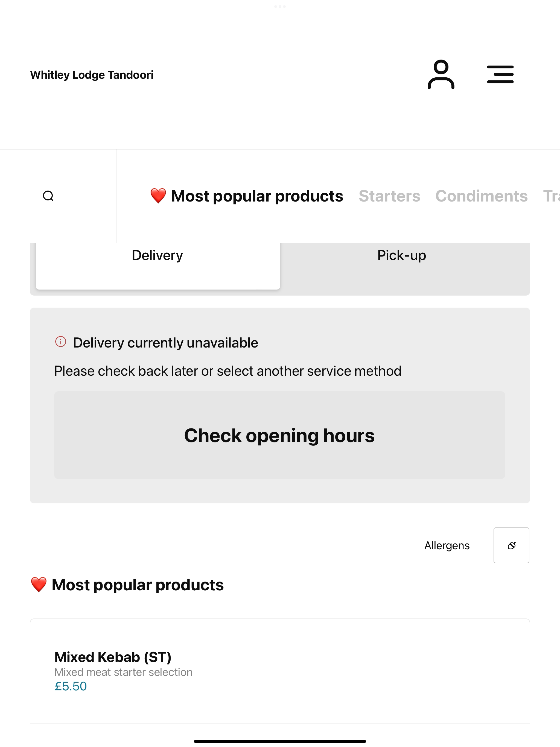Click the red heart in category tab bar

click(x=158, y=196)
